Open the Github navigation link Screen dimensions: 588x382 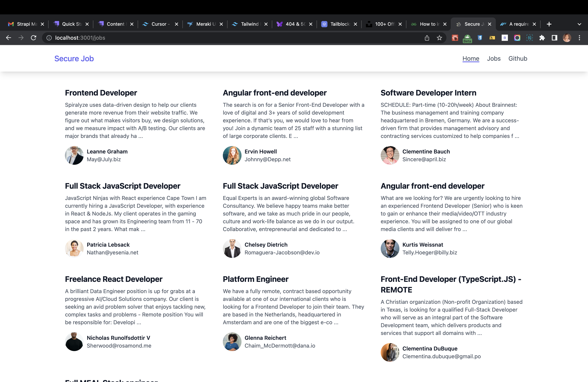click(518, 59)
